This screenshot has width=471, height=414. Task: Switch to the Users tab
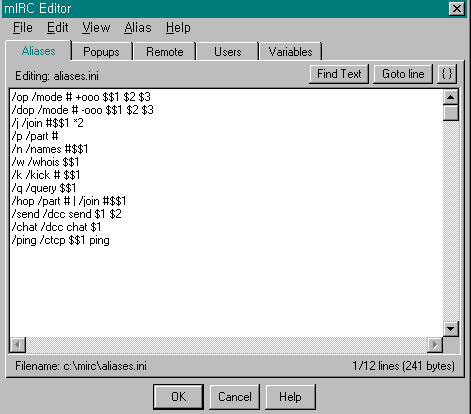[228, 52]
